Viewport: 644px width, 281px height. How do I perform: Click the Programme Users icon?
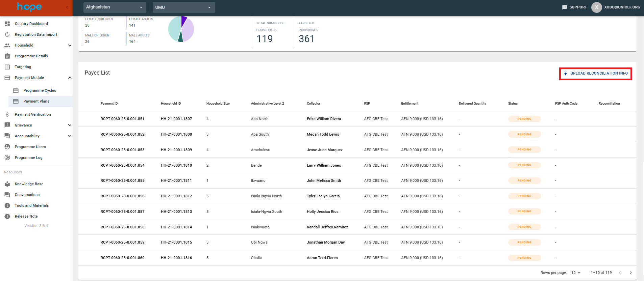pyautogui.click(x=7, y=147)
